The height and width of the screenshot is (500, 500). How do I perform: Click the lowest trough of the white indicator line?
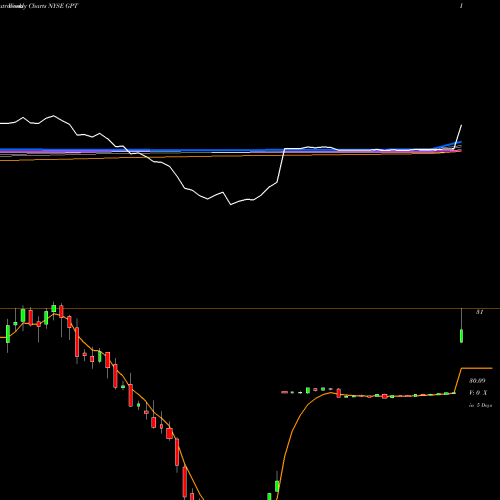tap(231, 204)
